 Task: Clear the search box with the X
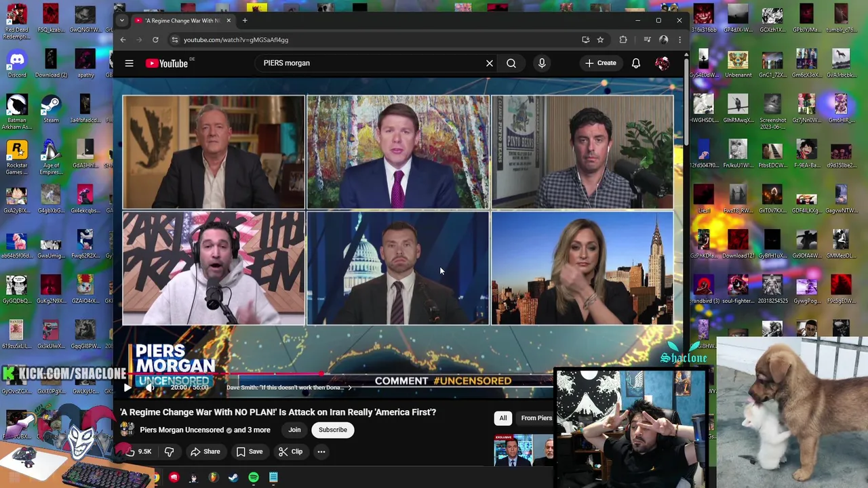click(490, 63)
